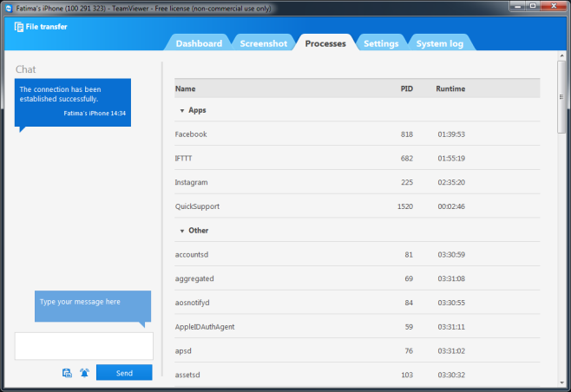Select the apsd process

coord(358,350)
